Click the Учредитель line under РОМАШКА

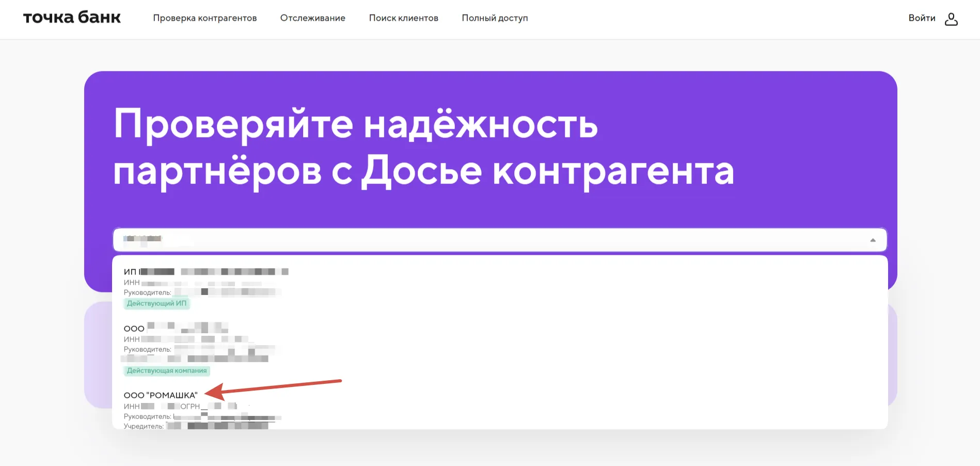pos(170,426)
